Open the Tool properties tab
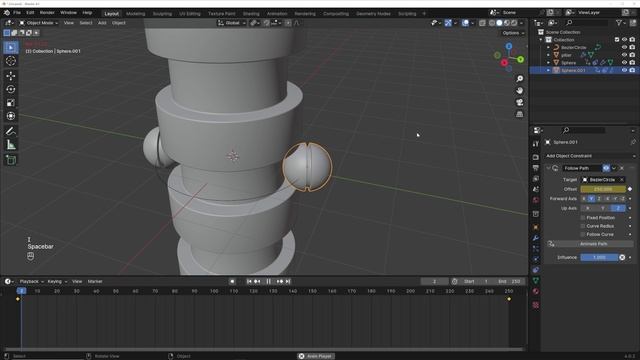 point(536,144)
